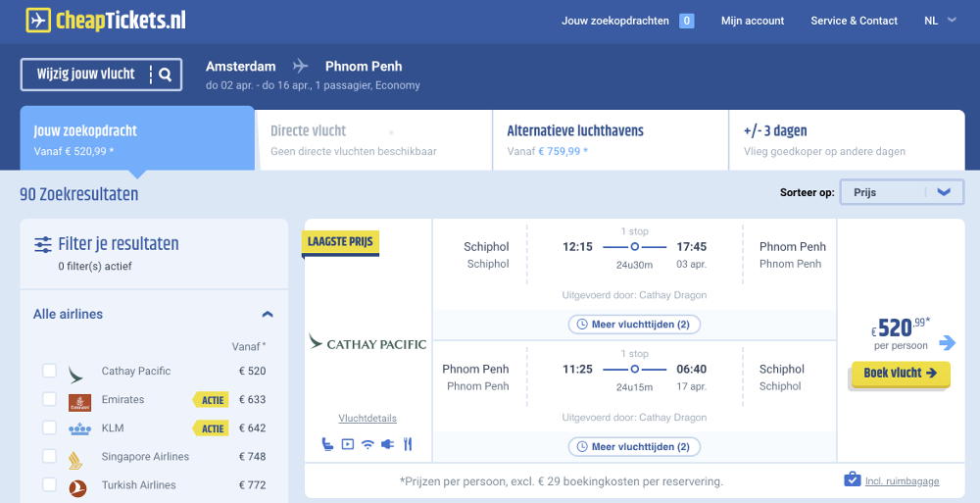Open Jouw zoekopdrachten in the header

(x=615, y=21)
